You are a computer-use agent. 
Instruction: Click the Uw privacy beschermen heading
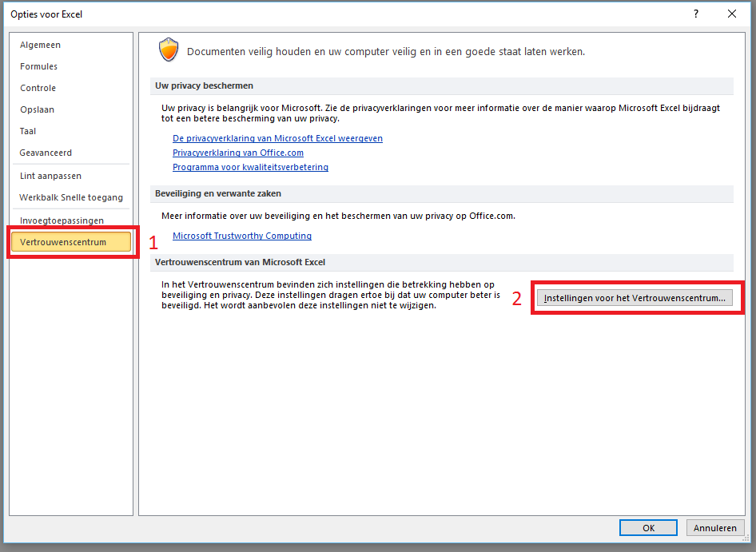(204, 85)
